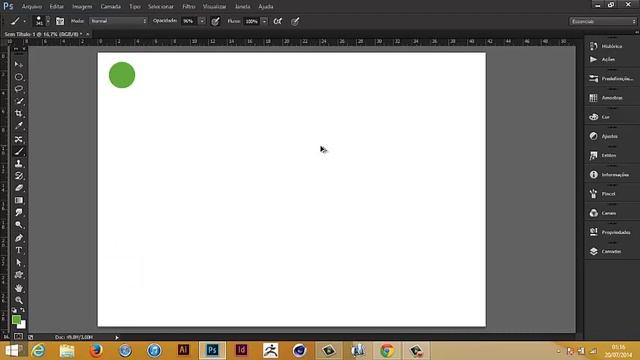The width and height of the screenshot is (640, 360).
Task: Toggle pressure for size button
Action: pyautogui.click(x=295, y=21)
